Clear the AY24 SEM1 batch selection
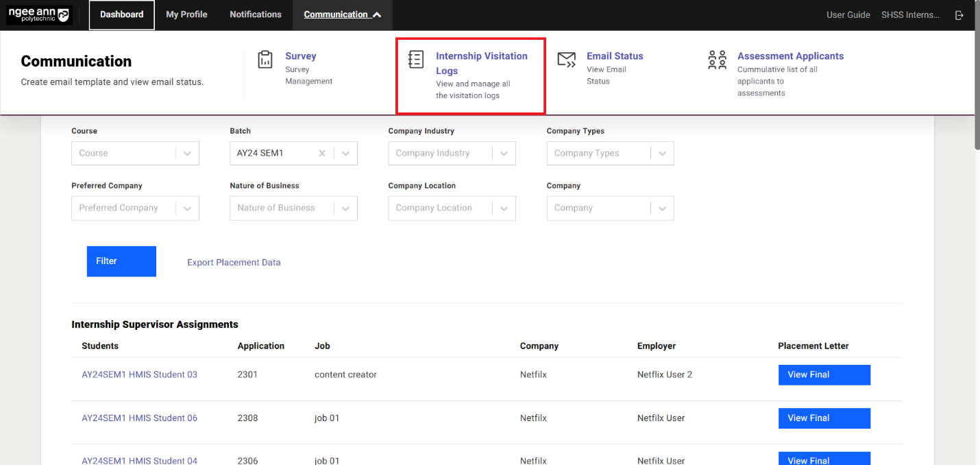The width and height of the screenshot is (980, 465). [x=322, y=154]
